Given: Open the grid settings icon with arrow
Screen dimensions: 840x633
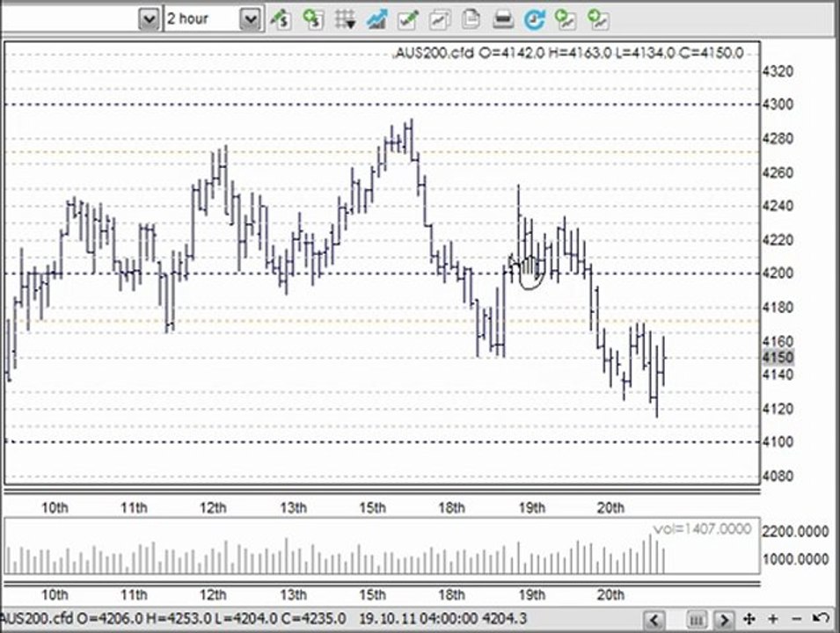Looking at the screenshot, I should coord(345,20).
